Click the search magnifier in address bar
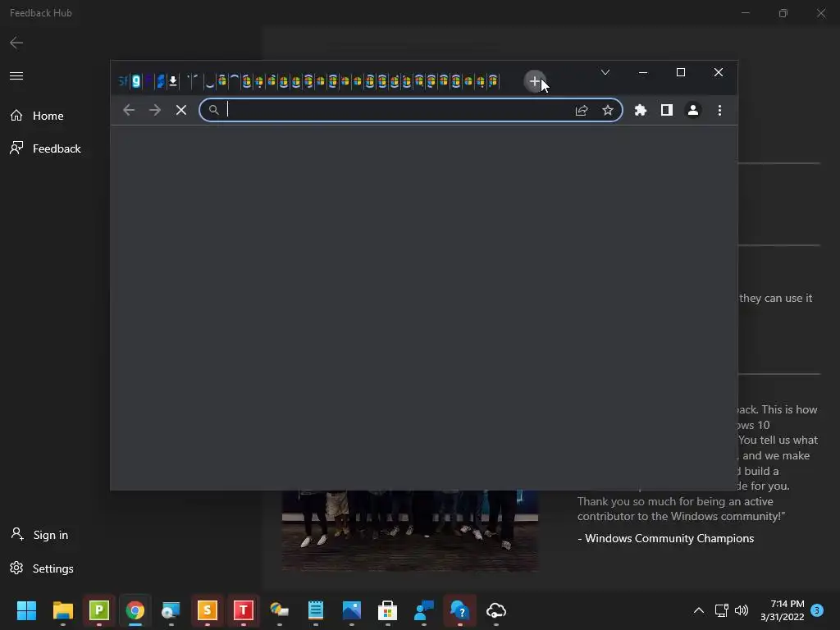The image size is (840, 630). pyautogui.click(x=214, y=110)
